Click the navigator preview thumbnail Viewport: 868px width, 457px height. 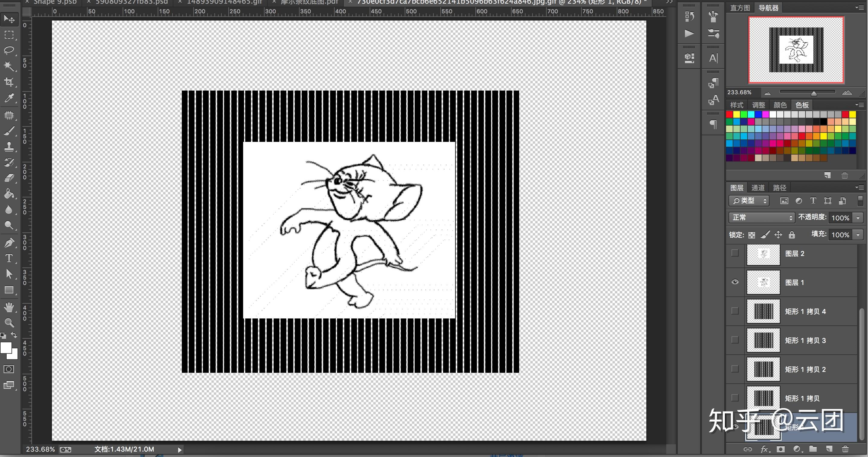coord(796,50)
